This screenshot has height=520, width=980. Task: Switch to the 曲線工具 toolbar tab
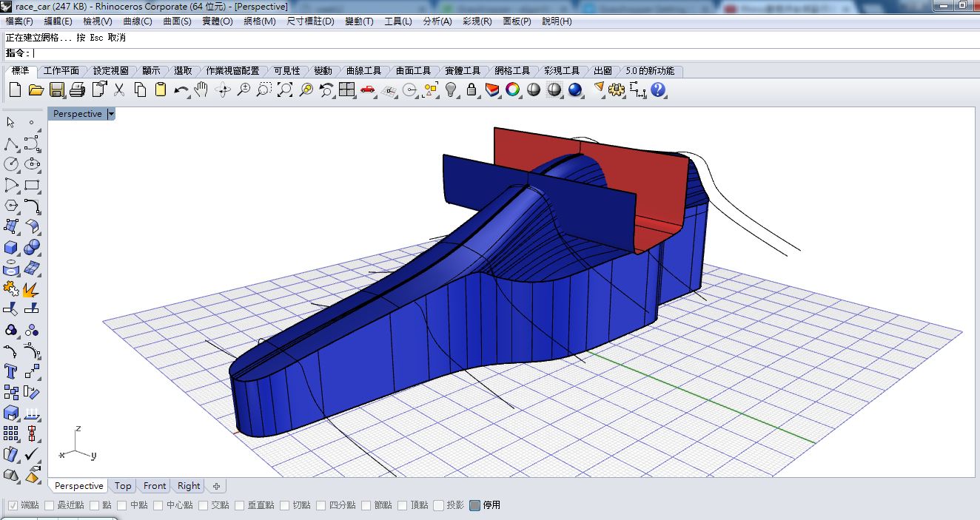[x=363, y=71]
